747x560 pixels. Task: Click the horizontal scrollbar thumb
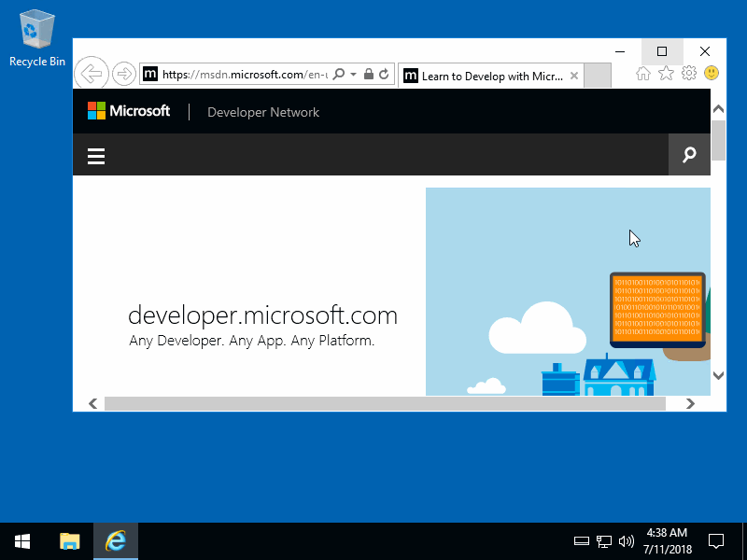click(385, 404)
